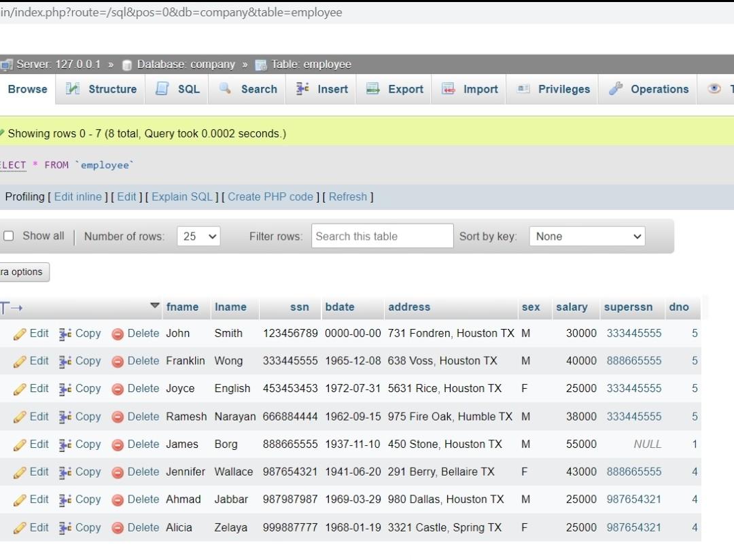
Task: Click the sort triangle on the first column
Action: pos(155,305)
